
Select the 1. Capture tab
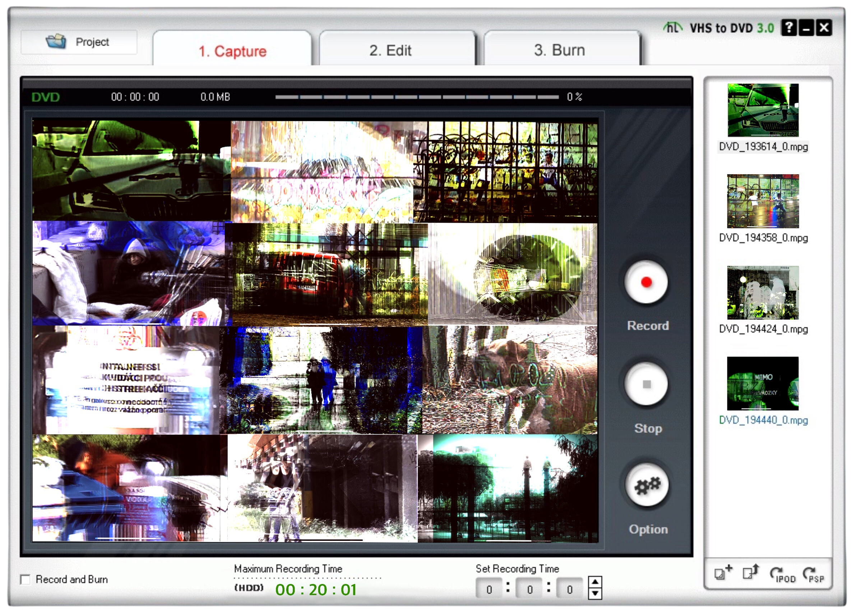click(x=232, y=51)
